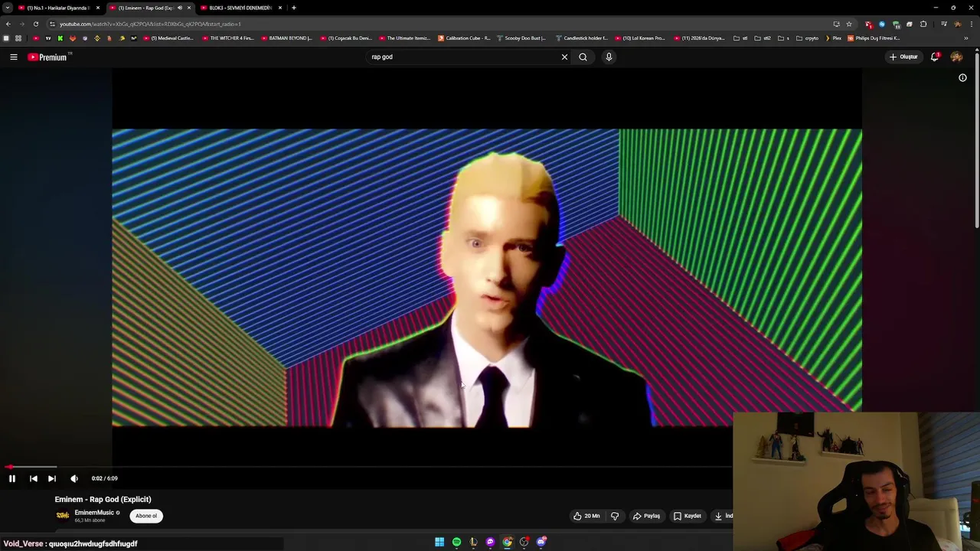Dislike the video with thumbs down
The height and width of the screenshot is (551, 980).
click(615, 516)
